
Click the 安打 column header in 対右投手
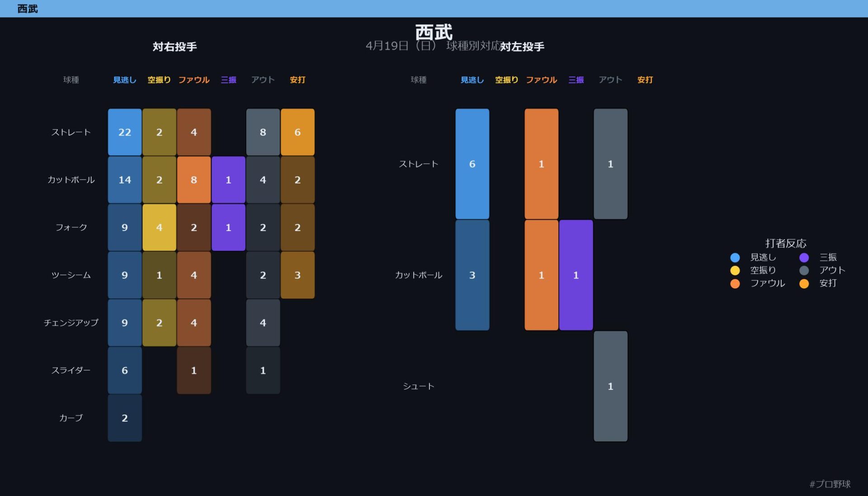[x=297, y=80]
